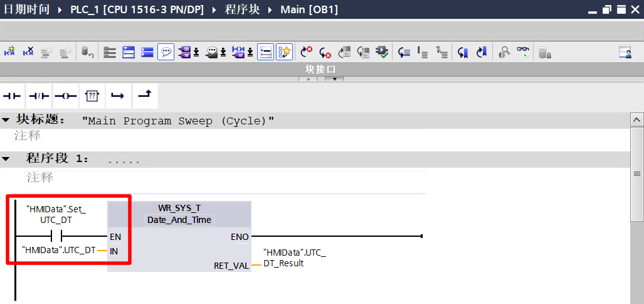Click the insert network toolbar icon
This screenshot has width=644, height=304.
(x=9, y=52)
